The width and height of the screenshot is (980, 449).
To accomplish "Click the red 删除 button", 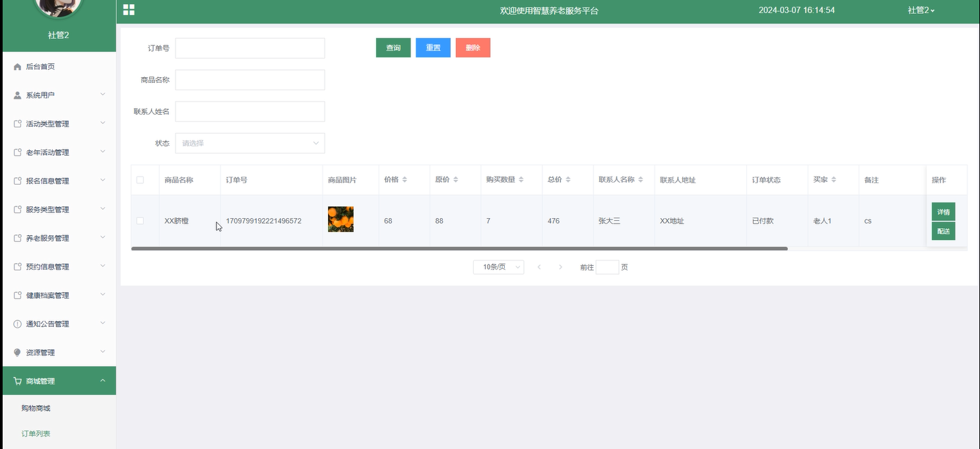I will 473,47.
